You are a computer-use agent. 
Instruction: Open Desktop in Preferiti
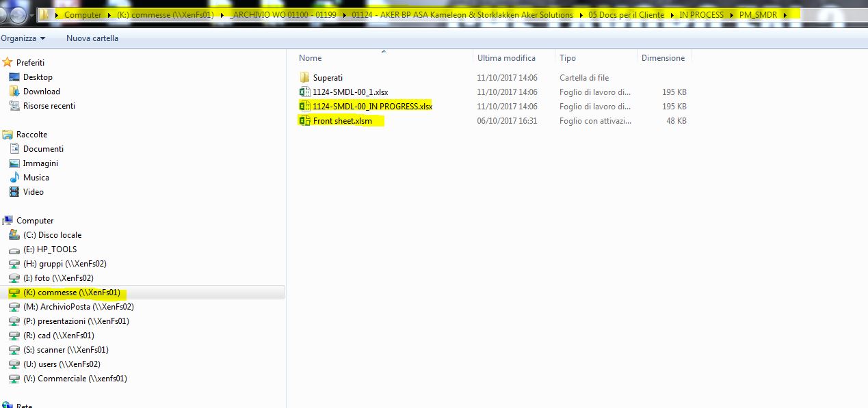tap(38, 77)
